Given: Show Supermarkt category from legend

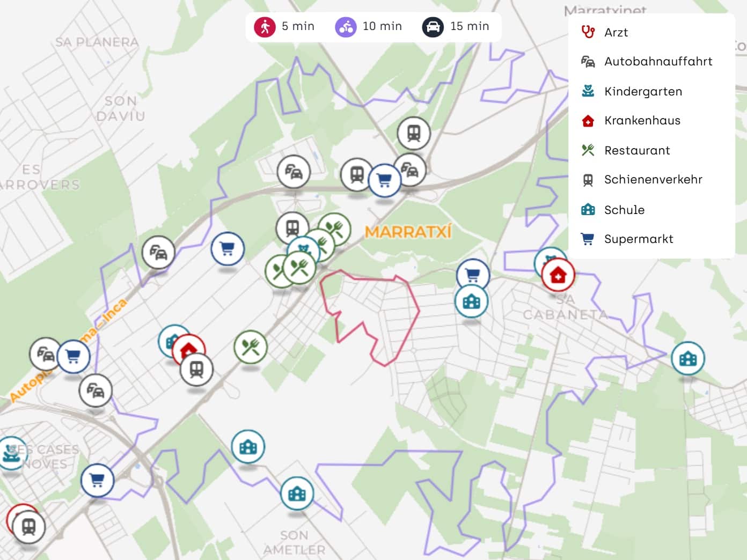Looking at the screenshot, I should pos(638,239).
